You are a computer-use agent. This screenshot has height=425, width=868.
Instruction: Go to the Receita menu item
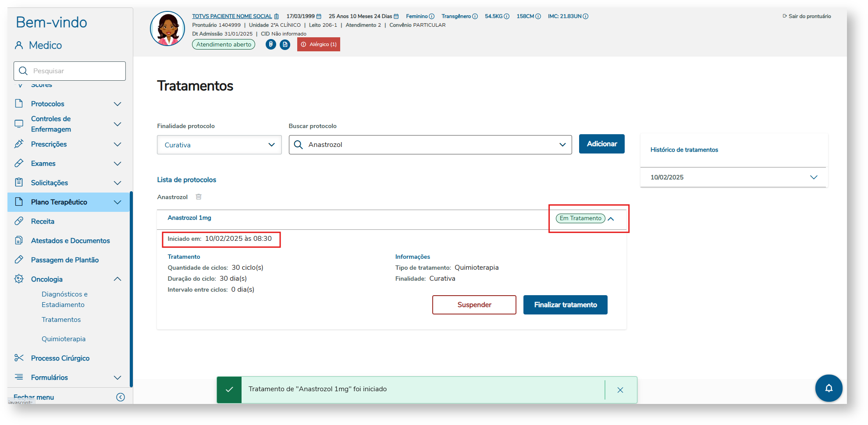tap(43, 221)
